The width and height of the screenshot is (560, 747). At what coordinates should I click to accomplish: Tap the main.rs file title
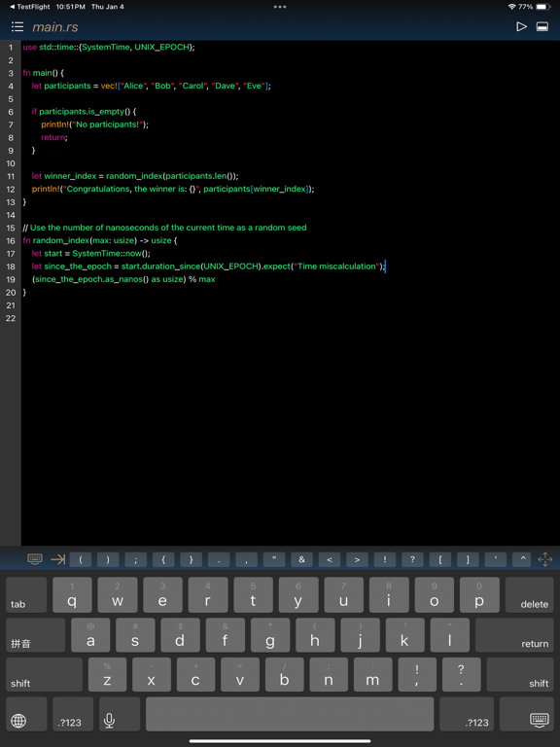point(55,27)
